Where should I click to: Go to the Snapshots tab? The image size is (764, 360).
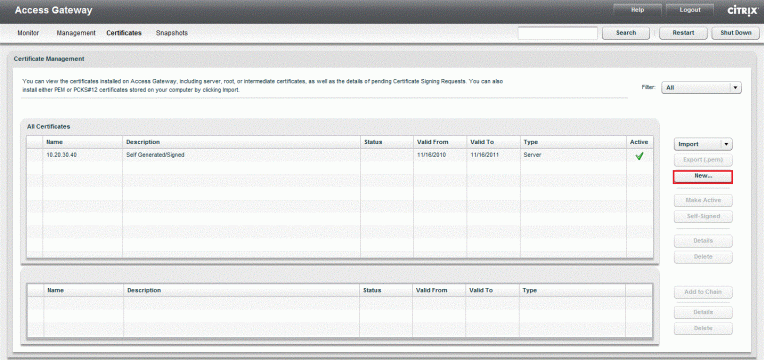tap(172, 33)
